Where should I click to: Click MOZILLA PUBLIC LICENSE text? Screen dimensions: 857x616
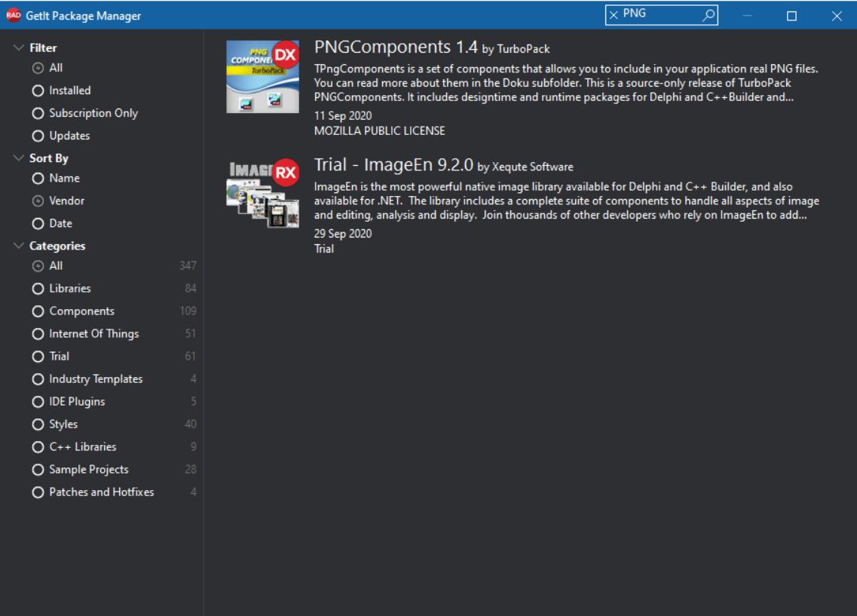coord(379,130)
